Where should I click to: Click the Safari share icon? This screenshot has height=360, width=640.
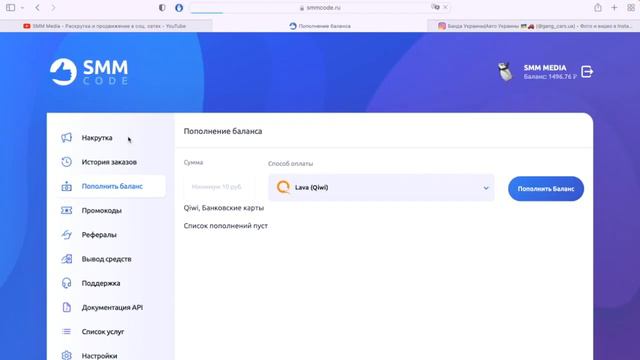[x=598, y=7]
